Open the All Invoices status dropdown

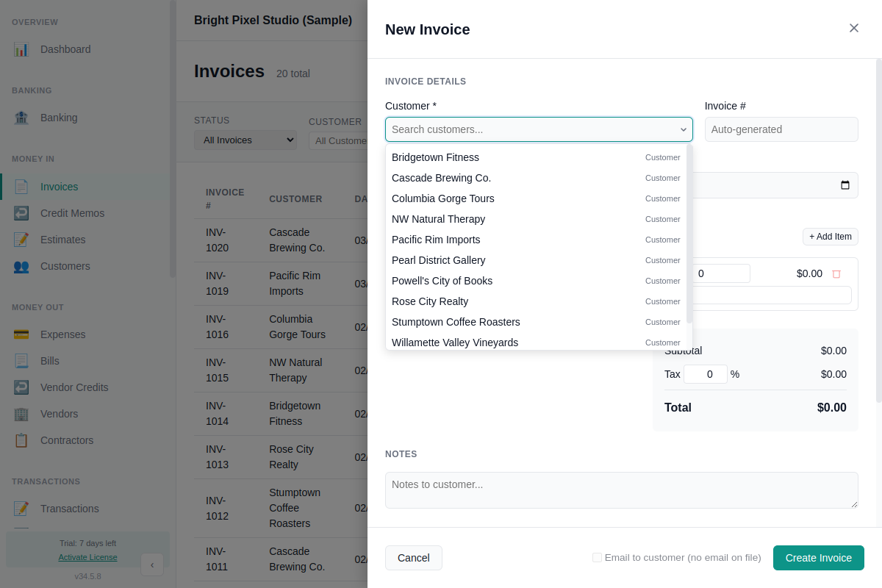coord(245,140)
